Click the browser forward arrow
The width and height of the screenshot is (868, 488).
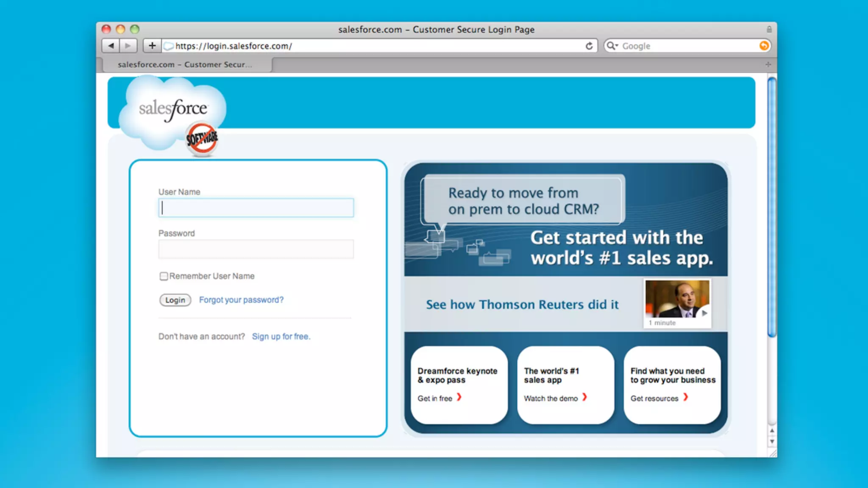click(128, 46)
